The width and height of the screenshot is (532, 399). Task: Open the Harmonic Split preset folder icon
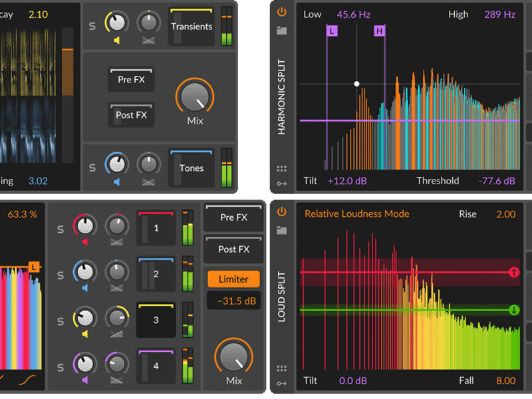coord(282,31)
